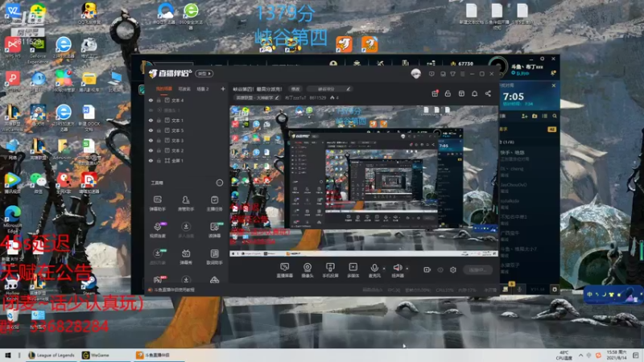This screenshot has width=644, height=362.
Task: Close the 7:05 match timer panel in League
Action: click(554, 85)
